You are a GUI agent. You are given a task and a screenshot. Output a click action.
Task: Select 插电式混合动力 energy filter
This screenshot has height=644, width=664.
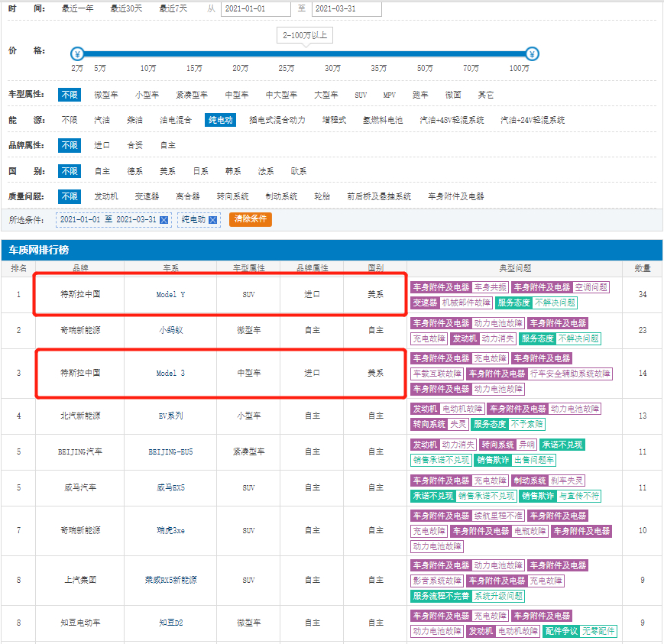(277, 120)
